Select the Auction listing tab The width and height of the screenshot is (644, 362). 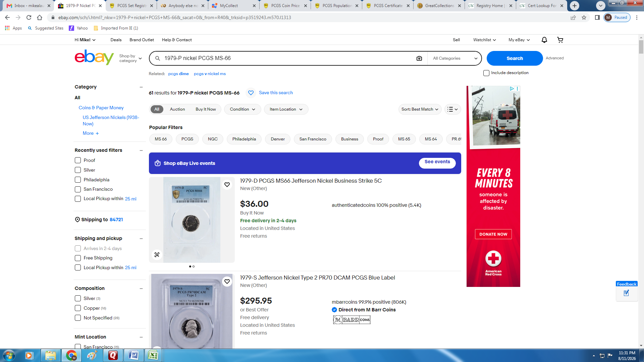[x=177, y=109]
